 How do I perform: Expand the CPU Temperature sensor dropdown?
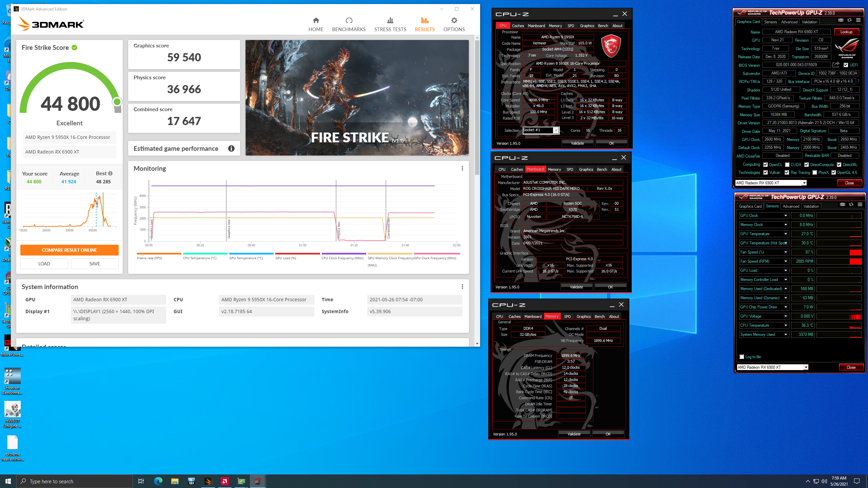(x=785, y=325)
